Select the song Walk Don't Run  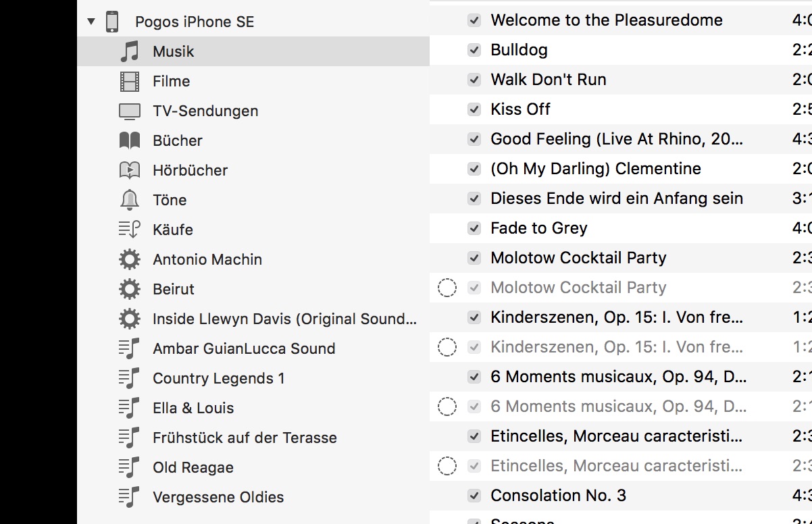[549, 80]
